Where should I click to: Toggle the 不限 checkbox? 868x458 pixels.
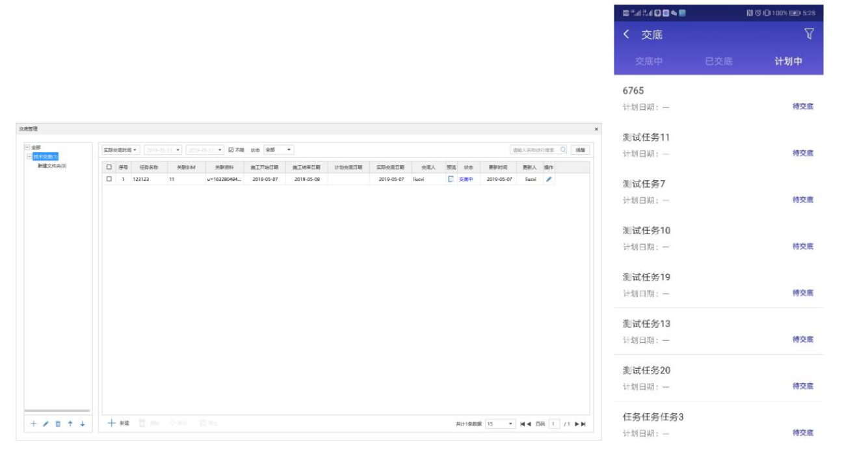point(231,150)
